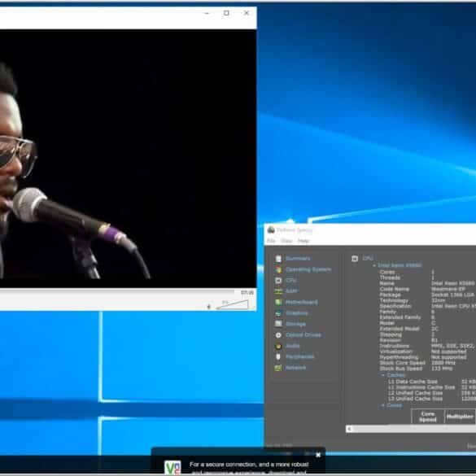476x476 pixels.
Task: Select the CPU chip icon in Speccy sidebar
Action: (278, 281)
